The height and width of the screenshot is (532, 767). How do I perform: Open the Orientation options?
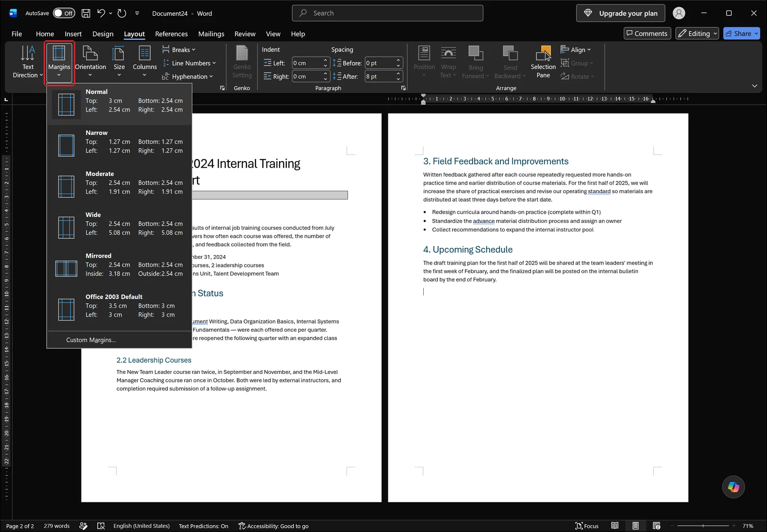click(x=90, y=62)
